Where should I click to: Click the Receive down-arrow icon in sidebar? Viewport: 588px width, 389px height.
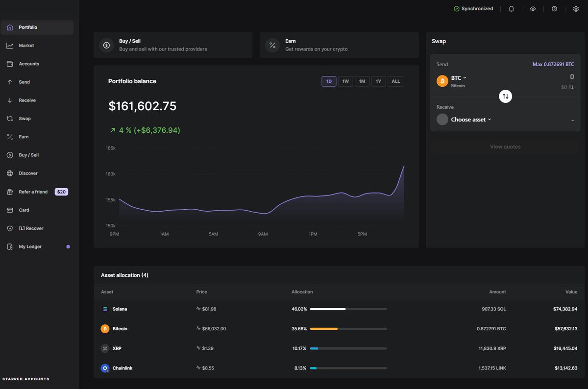coord(10,100)
